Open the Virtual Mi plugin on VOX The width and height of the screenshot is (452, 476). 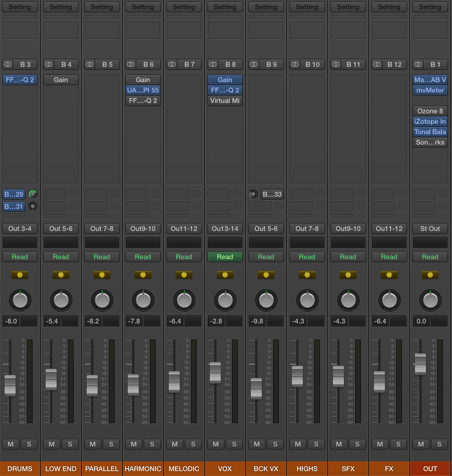225,101
